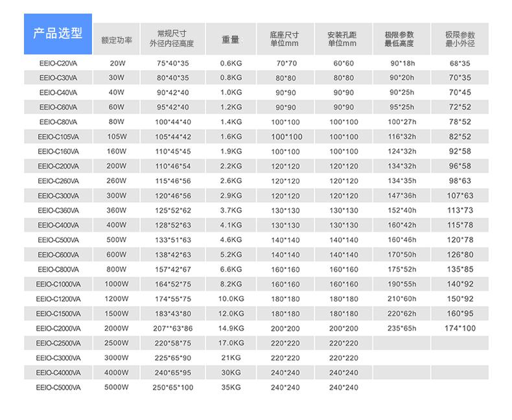Screen dimensions: 512x420
Task: Click weight cell 8.2KG
Action: tap(231, 284)
